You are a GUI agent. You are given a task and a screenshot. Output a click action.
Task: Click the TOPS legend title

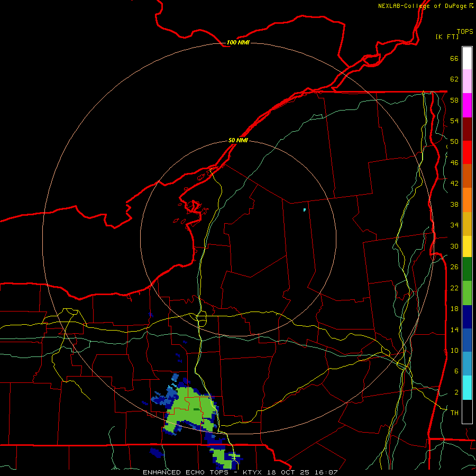click(x=465, y=31)
